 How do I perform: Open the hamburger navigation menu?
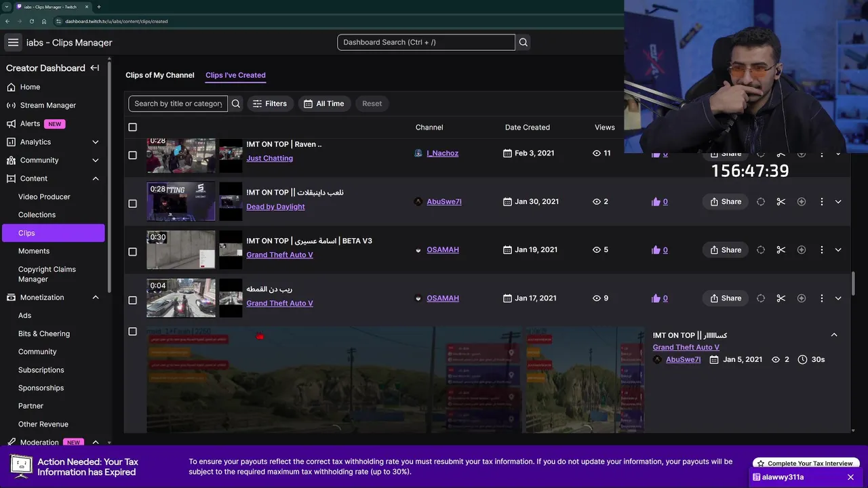tap(13, 42)
